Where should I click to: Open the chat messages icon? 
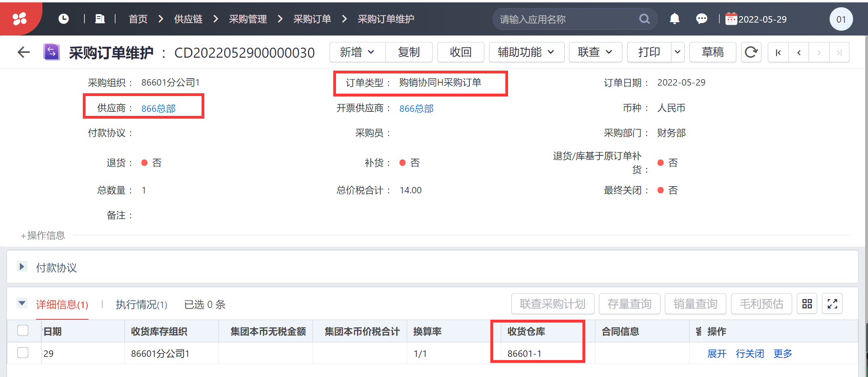702,19
